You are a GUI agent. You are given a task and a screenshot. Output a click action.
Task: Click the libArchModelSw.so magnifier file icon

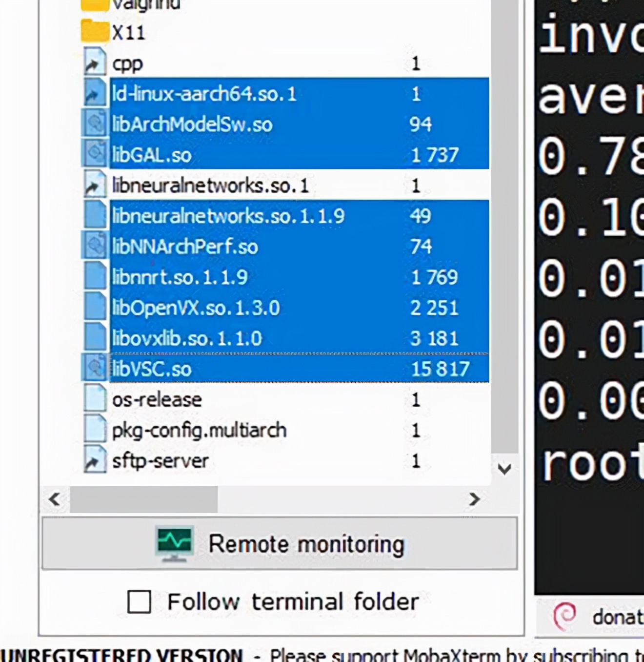(x=96, y=124)
